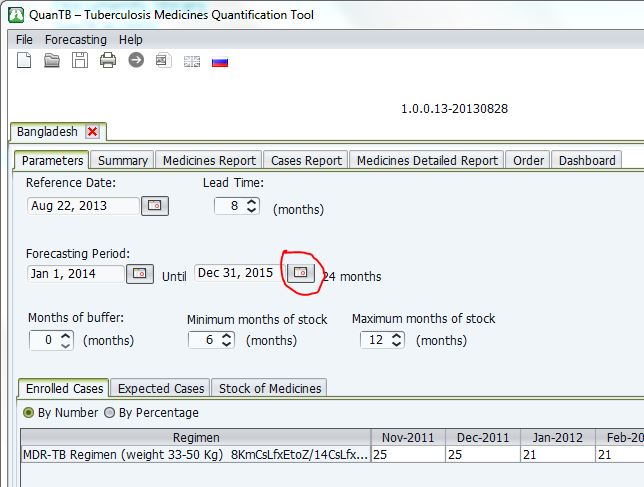This screenshot has width=644, height=487.
Task: Click the Nov-2011 cell with value 25
Action: tap(408, 455)
